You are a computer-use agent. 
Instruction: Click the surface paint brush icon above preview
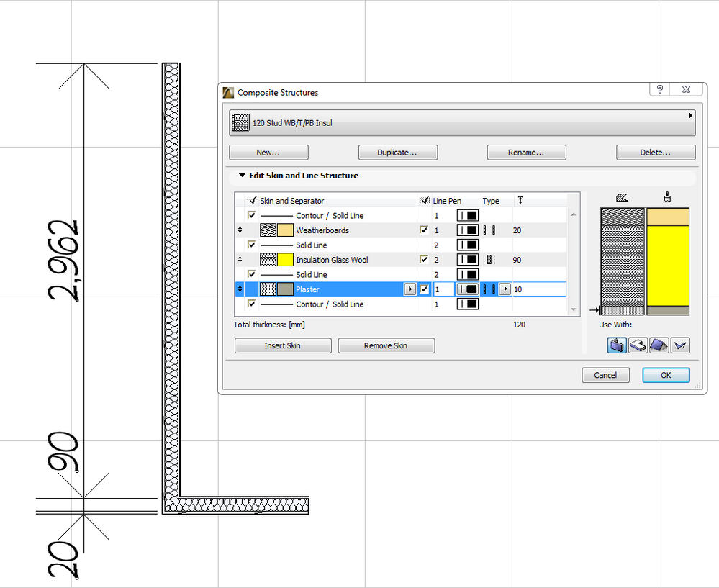pos(667,196)
